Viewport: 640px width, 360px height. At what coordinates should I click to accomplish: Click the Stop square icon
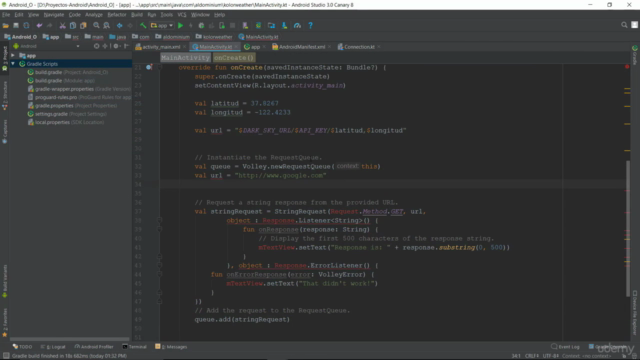coord(233,25)
